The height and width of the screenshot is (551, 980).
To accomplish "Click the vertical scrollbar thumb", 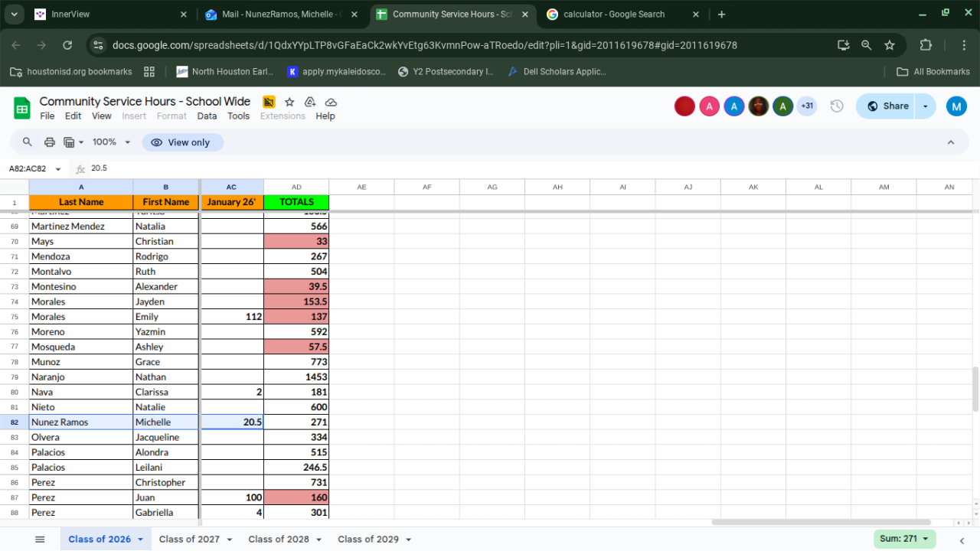I will tap(975, 389).
